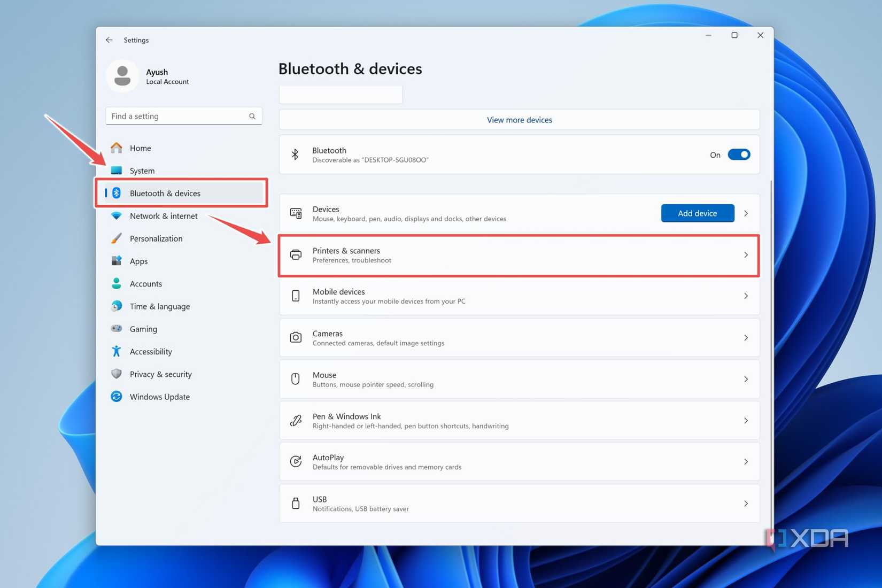Expand the Mouse settings chevron
Screen dimensions: 882x588
746,379
